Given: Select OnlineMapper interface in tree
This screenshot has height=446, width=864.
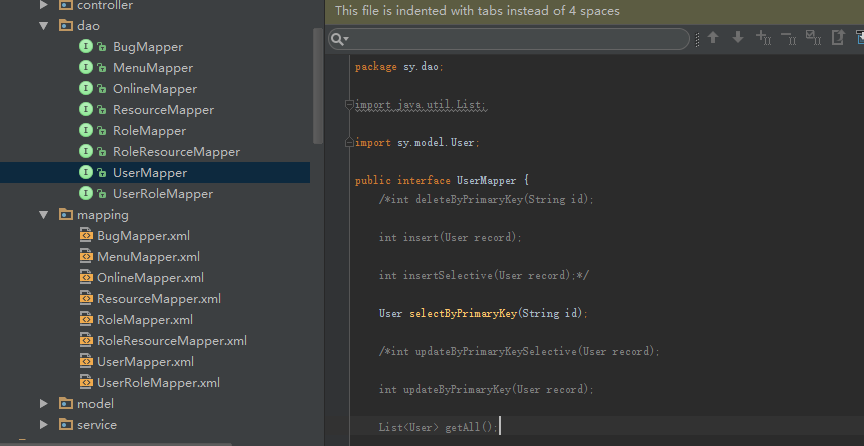Looking at the screenshot, I should click(154, 89).
